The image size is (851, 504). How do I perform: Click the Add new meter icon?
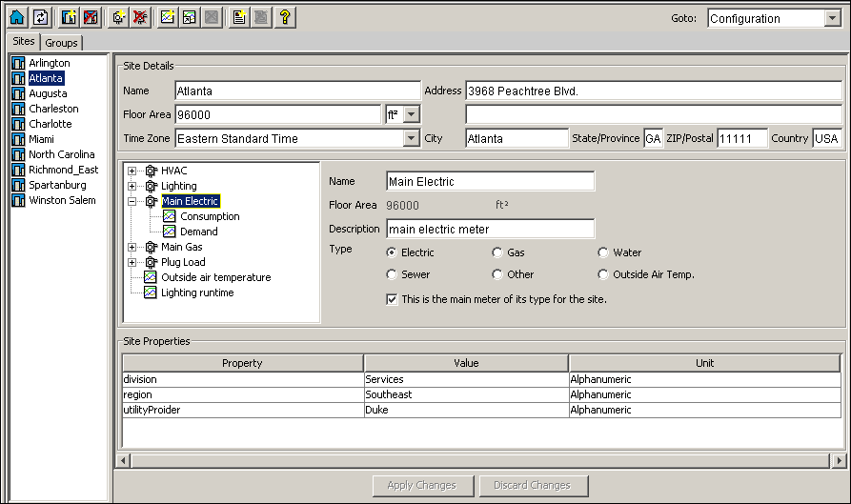(x=118, y=17)
